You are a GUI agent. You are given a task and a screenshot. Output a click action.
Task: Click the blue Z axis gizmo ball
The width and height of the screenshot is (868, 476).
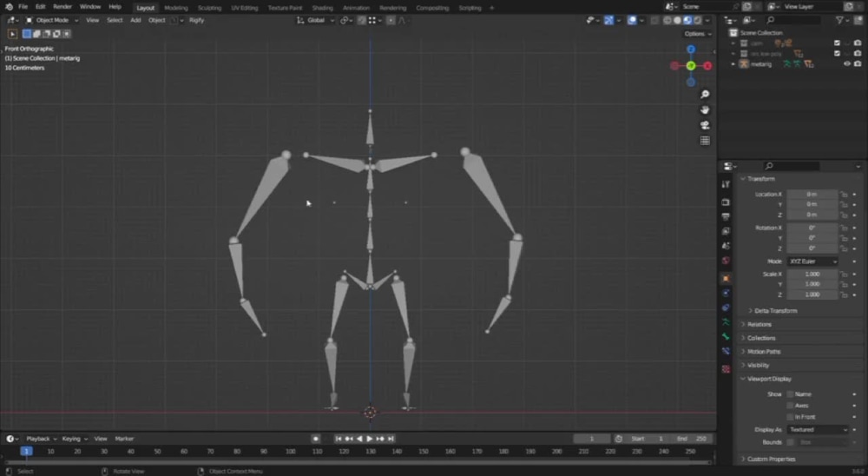click(691, 50)
